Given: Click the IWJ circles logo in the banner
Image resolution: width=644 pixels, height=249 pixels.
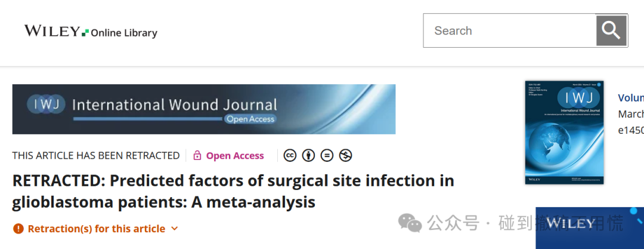Looking at the screenshot, I should [x=46, y=104].
